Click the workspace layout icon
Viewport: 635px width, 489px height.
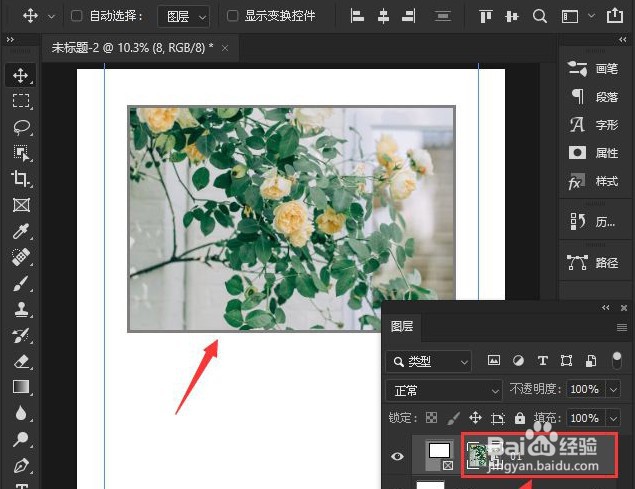pos(570,16)
